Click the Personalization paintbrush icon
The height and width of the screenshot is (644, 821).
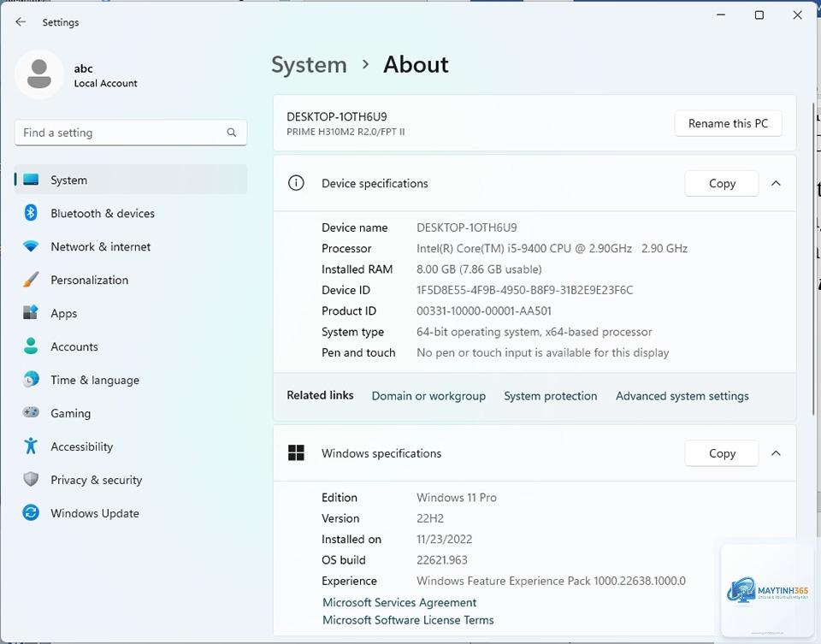tap(31, 280)
